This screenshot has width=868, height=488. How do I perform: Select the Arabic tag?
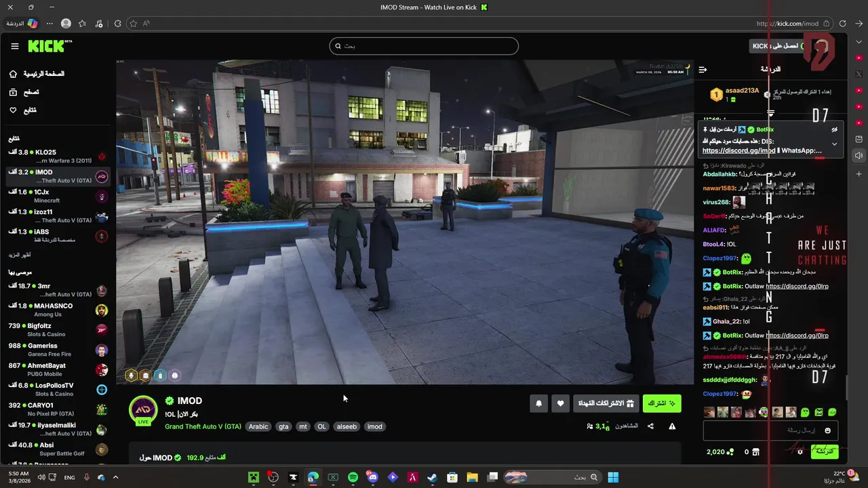(258, 426)
